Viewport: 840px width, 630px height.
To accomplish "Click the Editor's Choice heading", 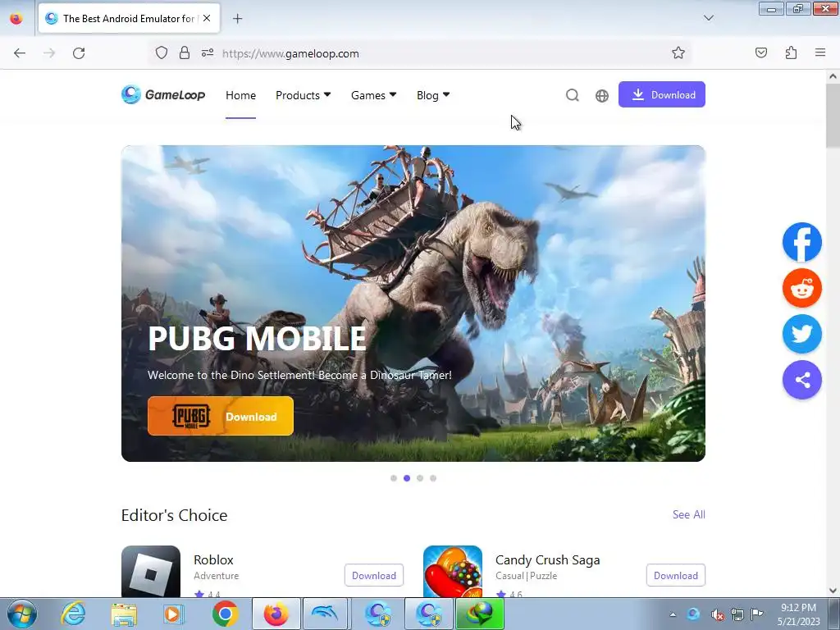I will coord(174,515).
